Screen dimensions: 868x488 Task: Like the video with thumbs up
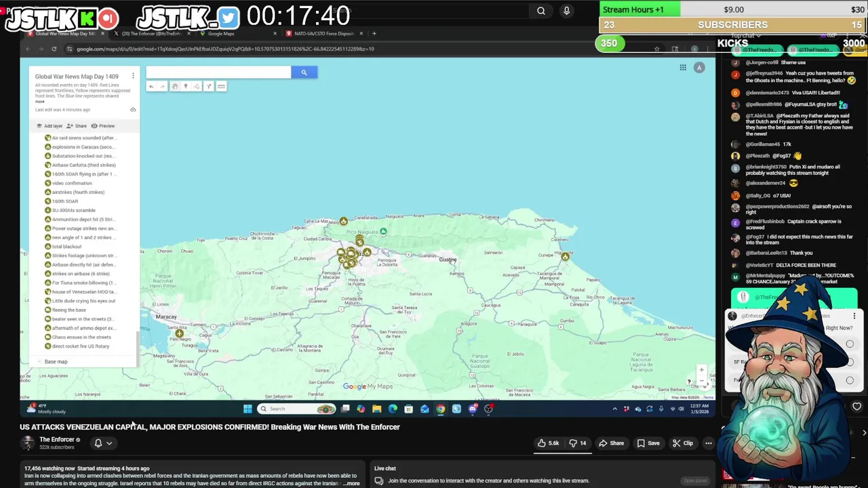point(548,443)
